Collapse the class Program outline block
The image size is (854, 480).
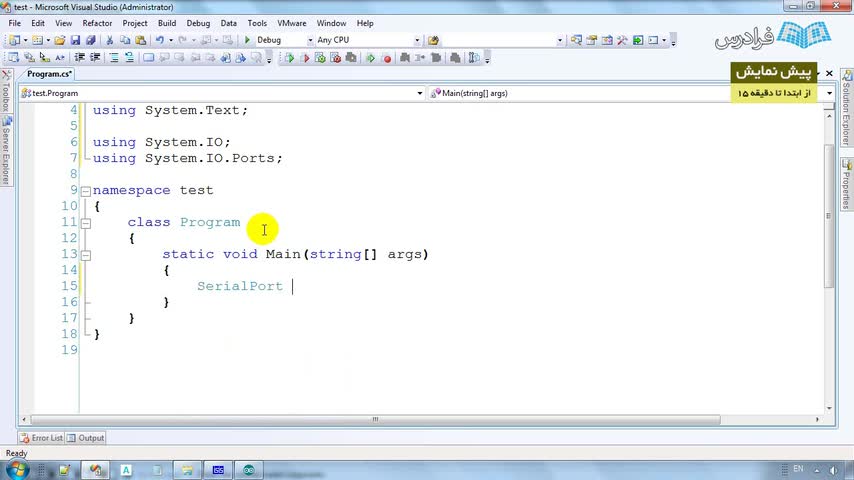pos(86,223)
